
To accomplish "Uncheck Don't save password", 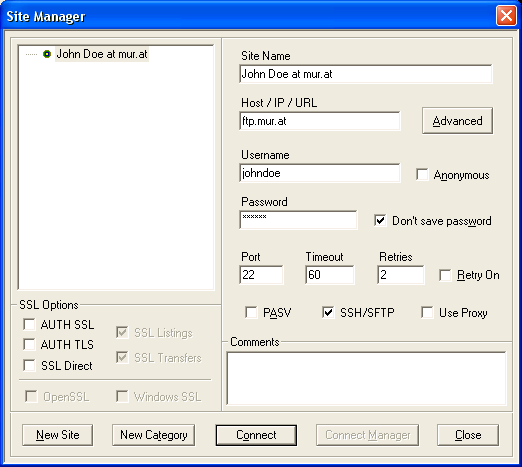I will (380, 220).
